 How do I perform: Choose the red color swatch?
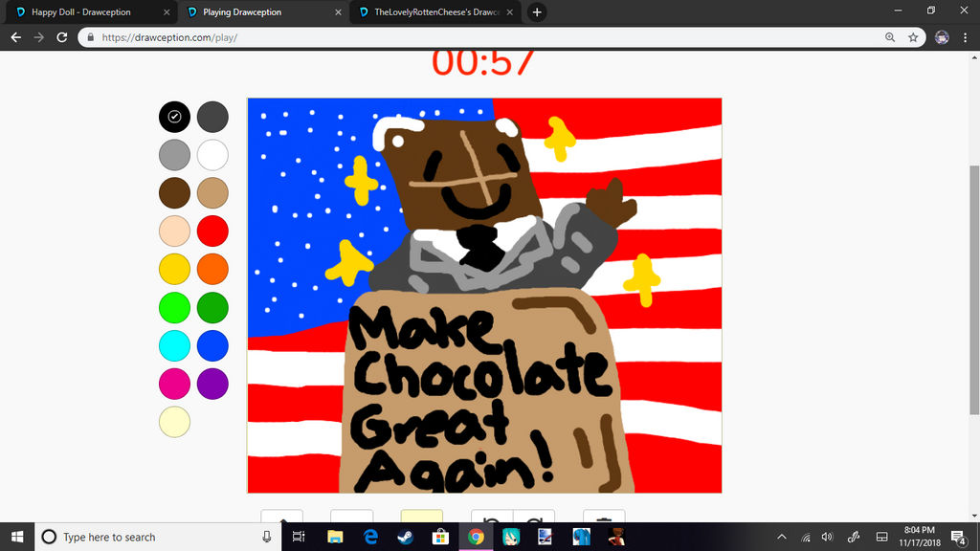point(212,231)
